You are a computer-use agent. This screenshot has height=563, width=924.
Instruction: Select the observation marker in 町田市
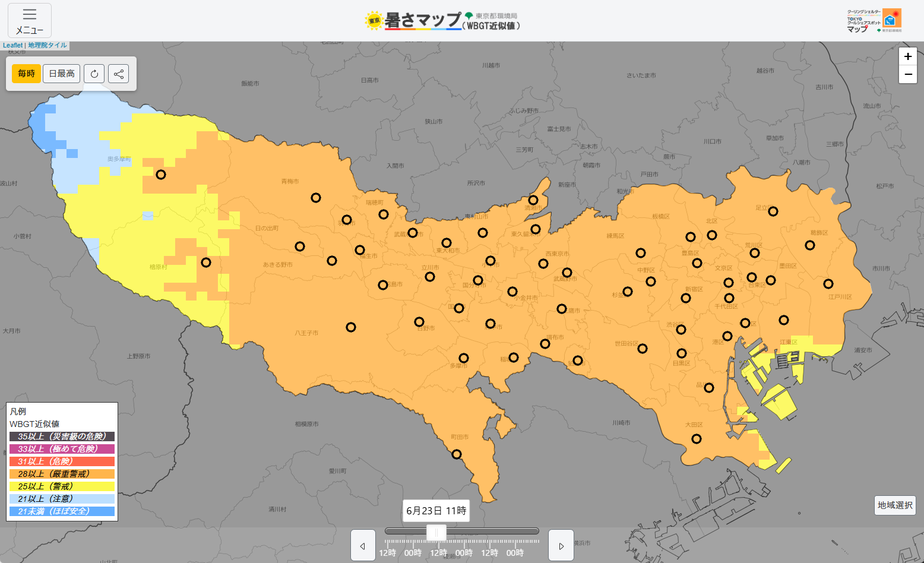[x=457, y=454]
